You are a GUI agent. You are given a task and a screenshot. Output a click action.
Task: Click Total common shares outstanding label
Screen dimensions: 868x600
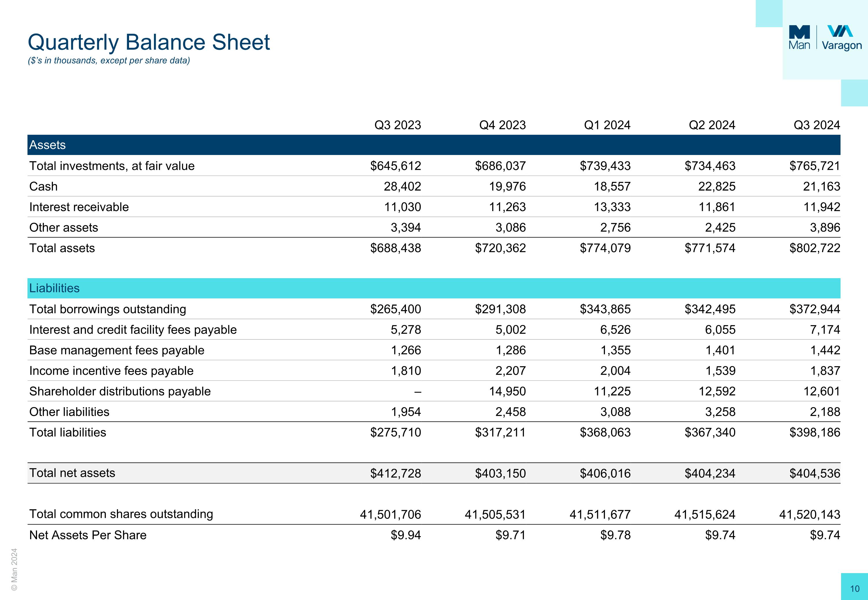[121, 514]
